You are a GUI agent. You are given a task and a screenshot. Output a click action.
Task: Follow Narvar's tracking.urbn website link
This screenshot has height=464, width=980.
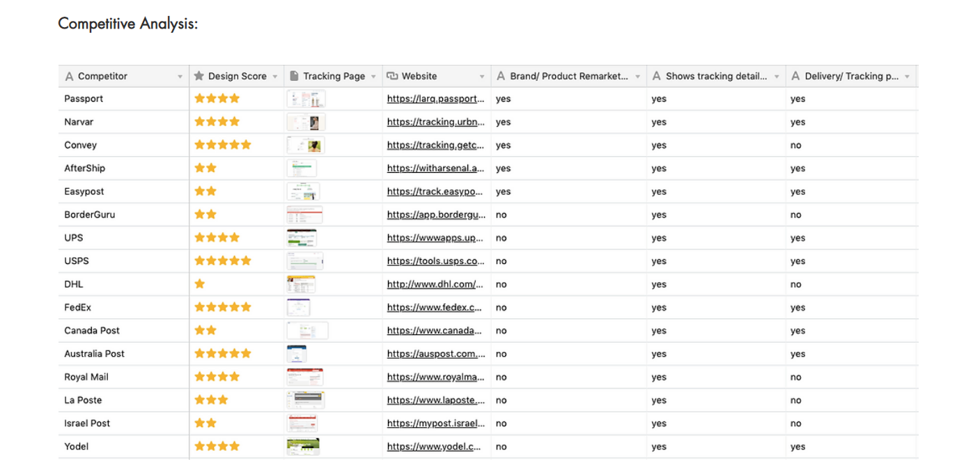pos(436,122)
